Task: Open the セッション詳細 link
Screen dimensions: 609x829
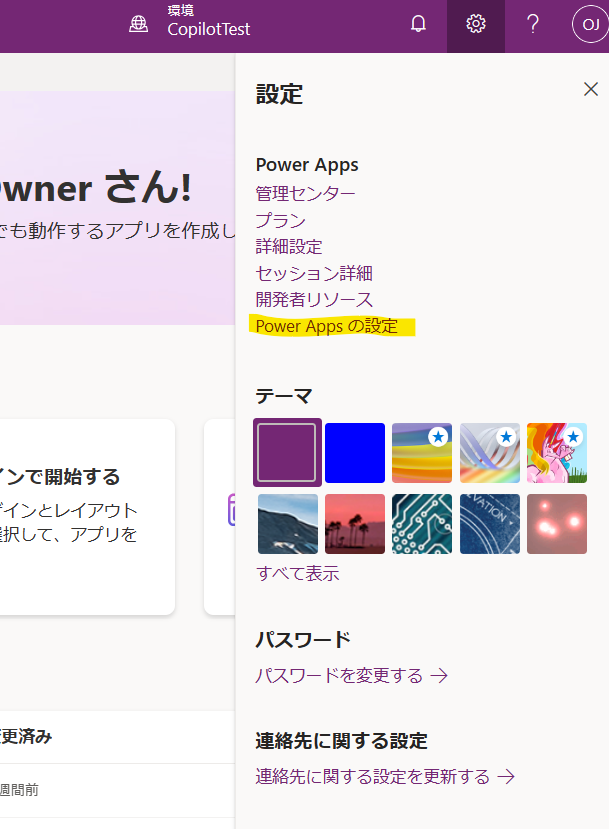Action: pos(314,273)
